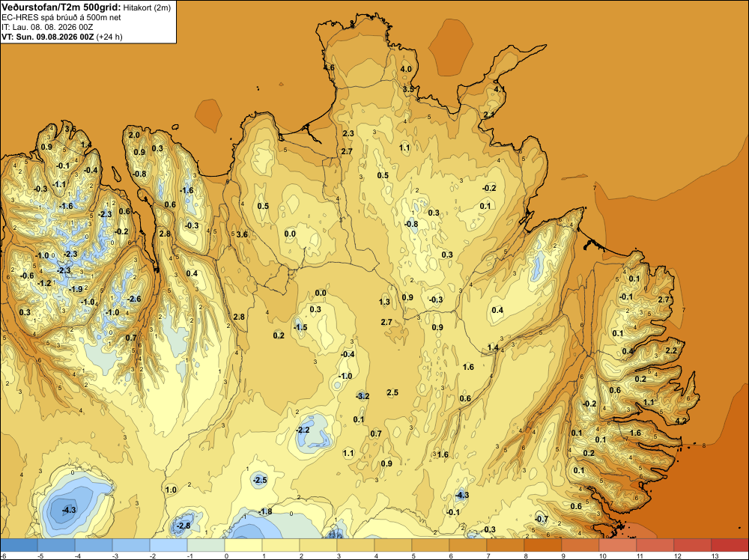Click the -3.2 temperature value

coord(362,396)
